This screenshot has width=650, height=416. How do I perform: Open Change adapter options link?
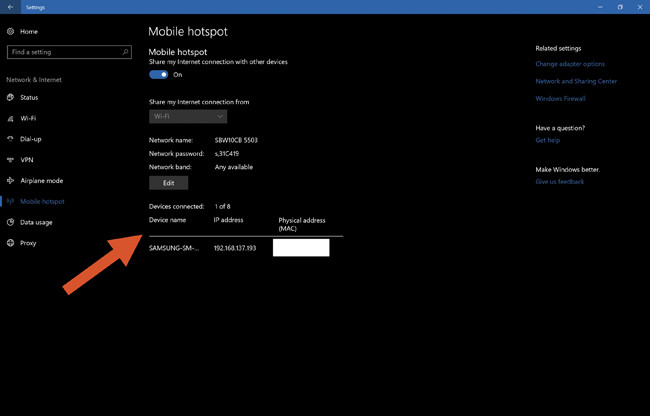point(570,64)
